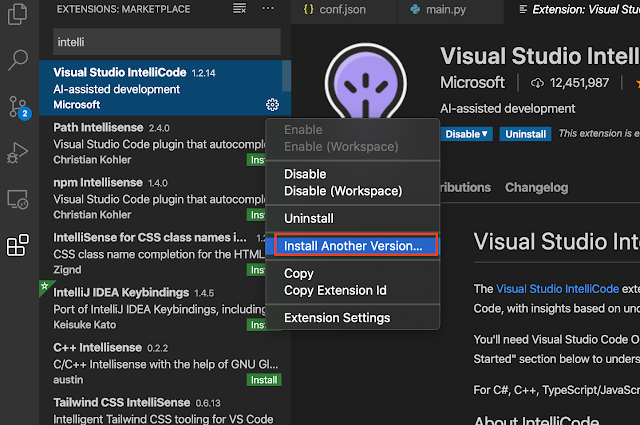
Task: Click the Keisuke Kato publisher name
Action: click(x=84, y=325)
